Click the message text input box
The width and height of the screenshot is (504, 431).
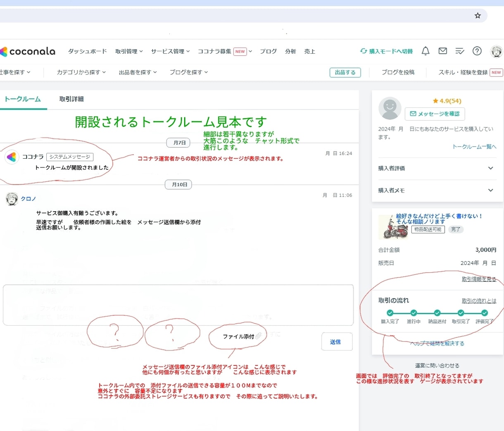(x=178, y=305)
